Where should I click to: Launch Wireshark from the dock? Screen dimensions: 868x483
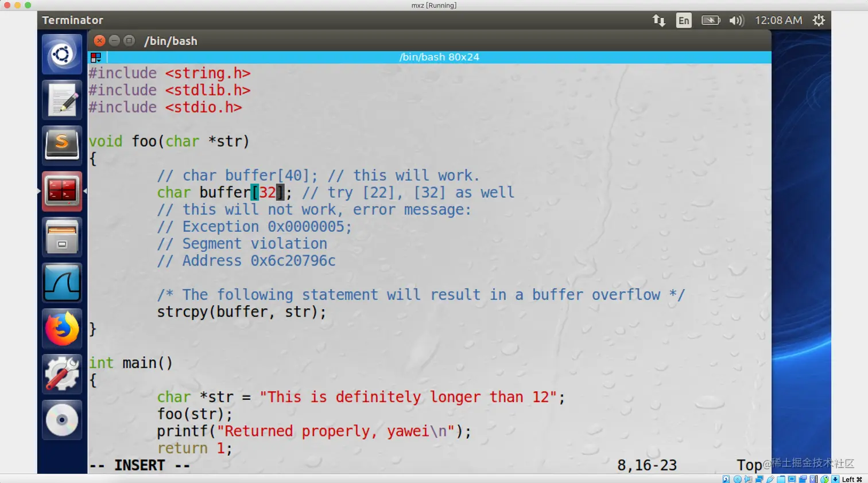[x=62, y=283]
